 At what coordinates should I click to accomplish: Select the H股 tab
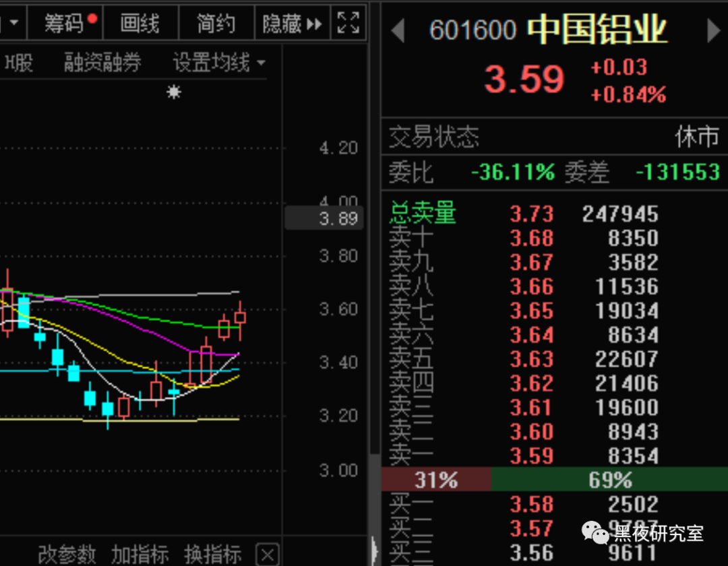(19, 62)
